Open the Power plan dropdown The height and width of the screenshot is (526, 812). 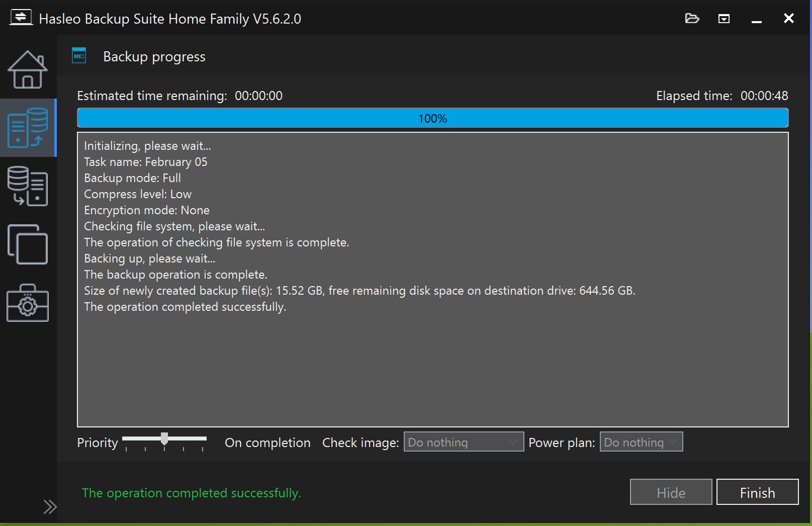tap(641, 442)
